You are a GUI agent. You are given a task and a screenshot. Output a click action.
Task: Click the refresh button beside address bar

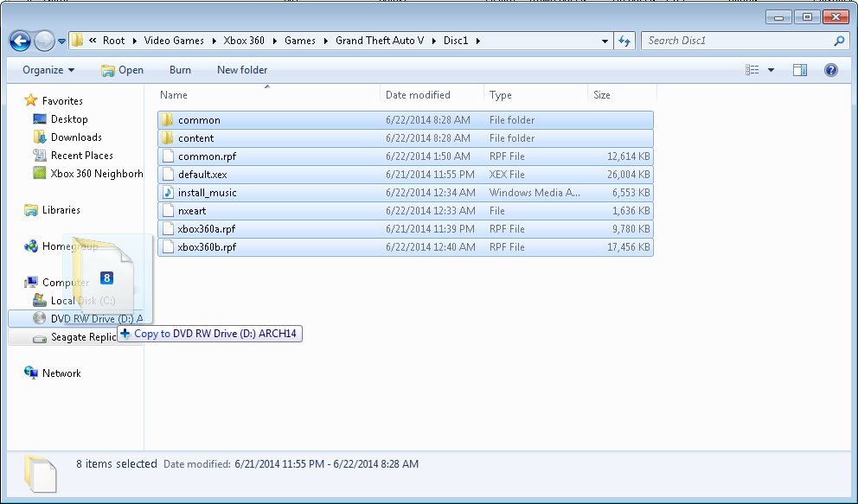(x=625, y=41)
